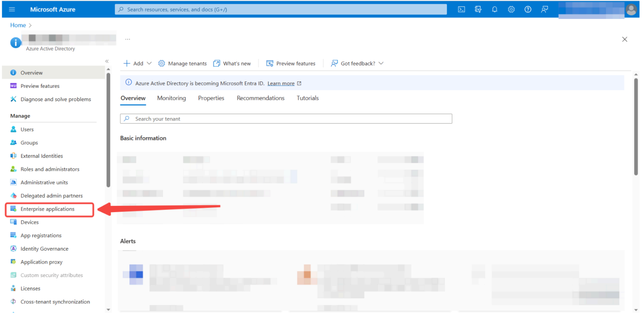Open the help question mark

(x=528, y=9)
